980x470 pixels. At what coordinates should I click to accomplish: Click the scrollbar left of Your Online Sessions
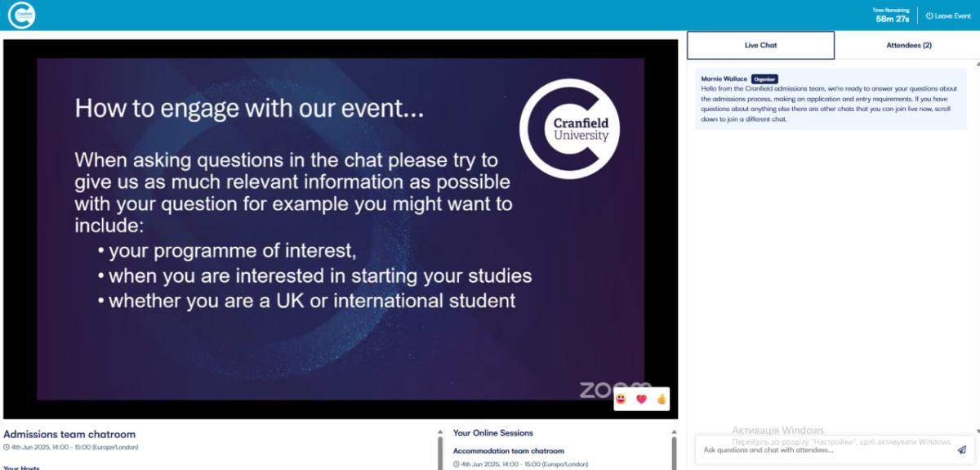[441, 454]
